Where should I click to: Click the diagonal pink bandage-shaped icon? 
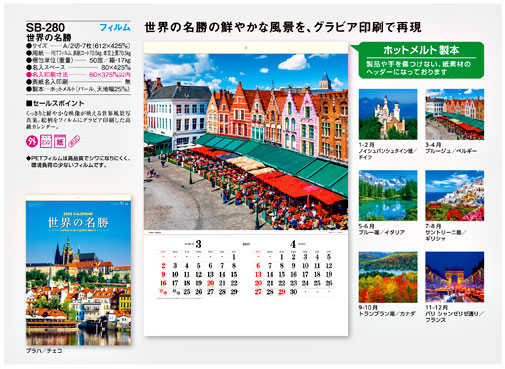74,141
